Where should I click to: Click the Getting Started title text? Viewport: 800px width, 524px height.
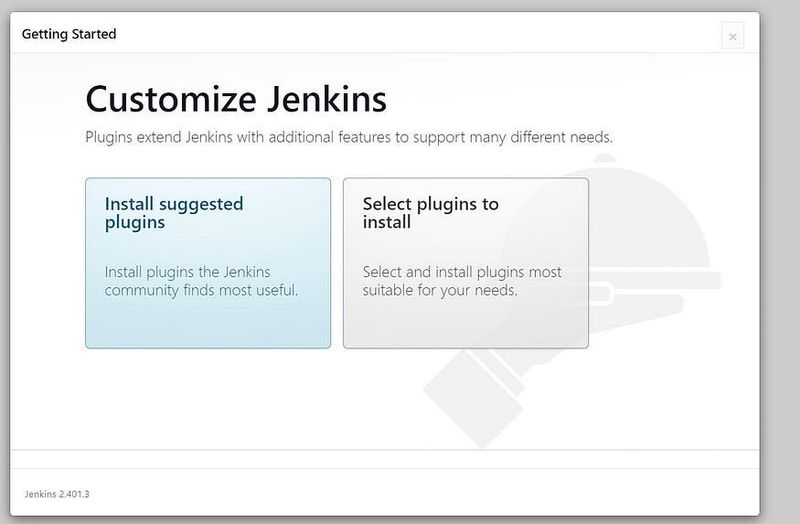pos(69,34)
